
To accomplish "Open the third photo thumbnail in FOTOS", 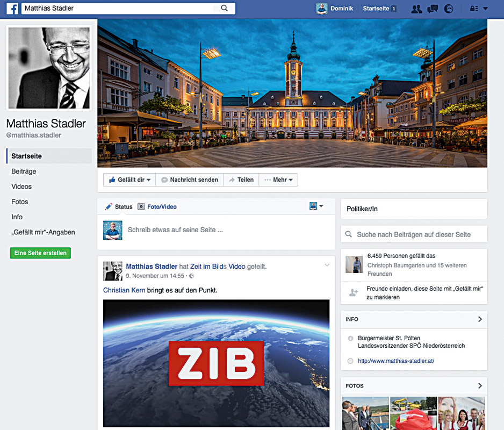I will 462,413.
